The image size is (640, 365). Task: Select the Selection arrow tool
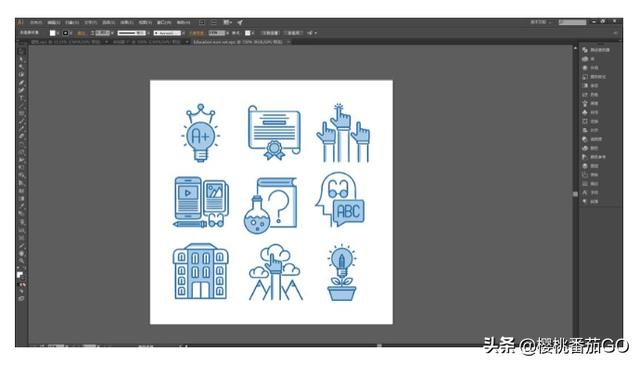point(22,52)
